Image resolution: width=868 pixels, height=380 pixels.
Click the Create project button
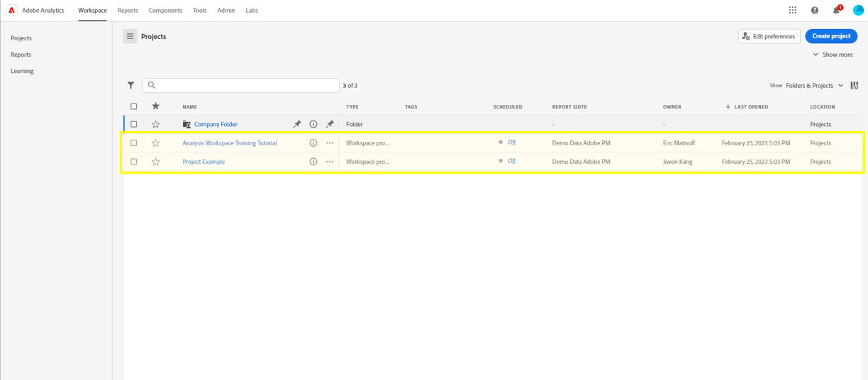(831, 36)
